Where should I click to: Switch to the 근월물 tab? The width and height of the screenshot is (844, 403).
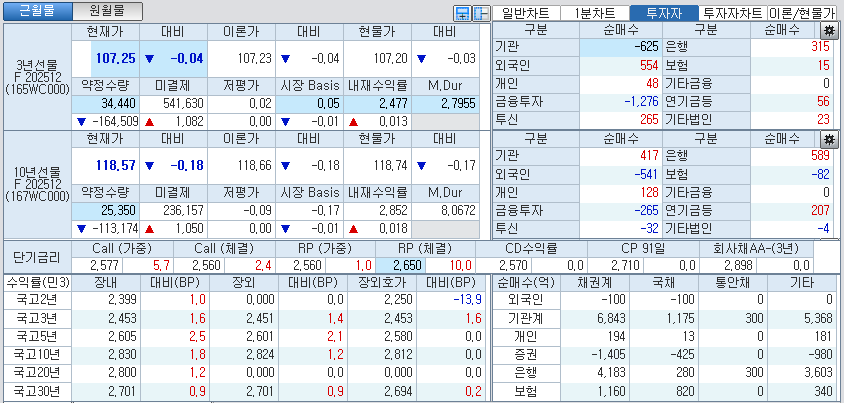pyautogui.click(x=37, y=11)
